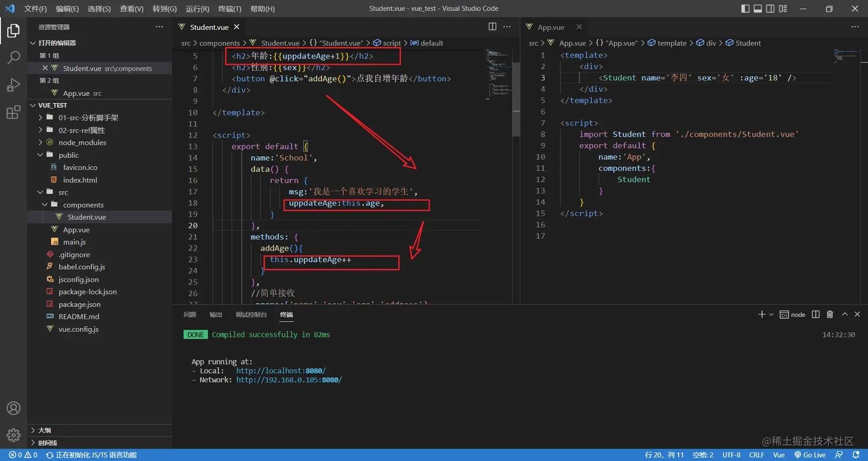
Task: Toggle panel layout icon in title bar
Action: [758, 9]
